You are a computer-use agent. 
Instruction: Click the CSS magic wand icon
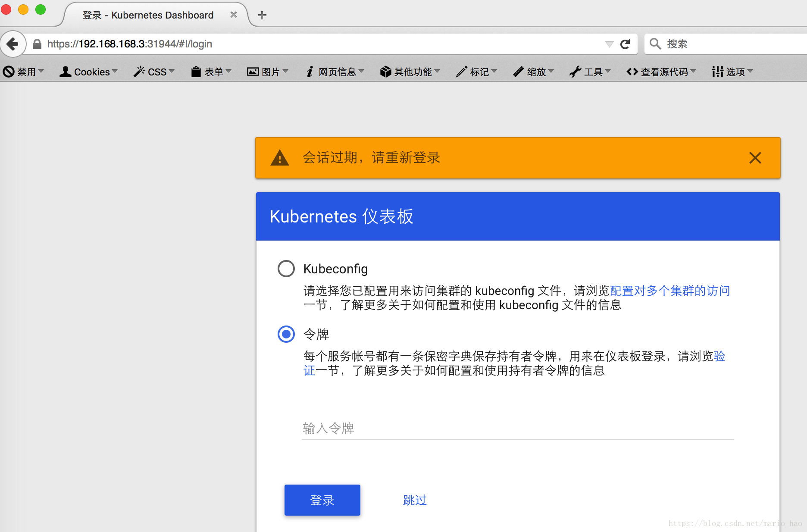pos(139,72)
